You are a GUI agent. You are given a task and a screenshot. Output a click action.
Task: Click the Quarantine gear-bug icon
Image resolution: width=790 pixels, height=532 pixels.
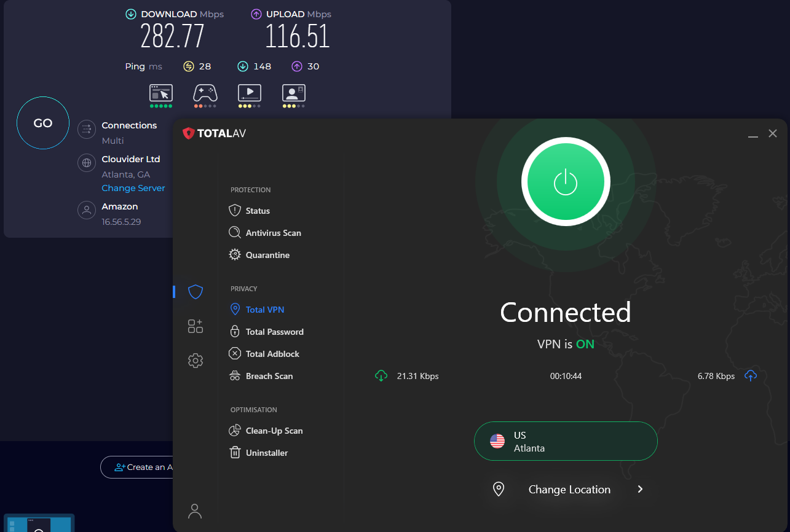tap(234, 255)
